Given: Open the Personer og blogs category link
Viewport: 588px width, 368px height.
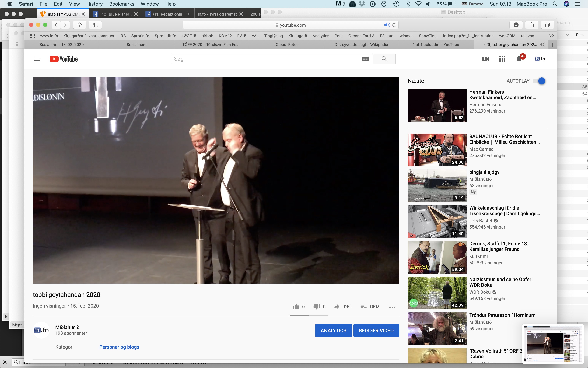Looking at the screenshot, I should (x=119, y=347).
